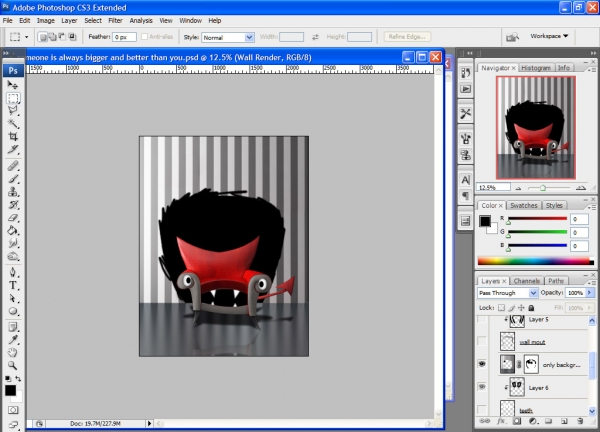Click the Feather input field

tap(124, 37)
